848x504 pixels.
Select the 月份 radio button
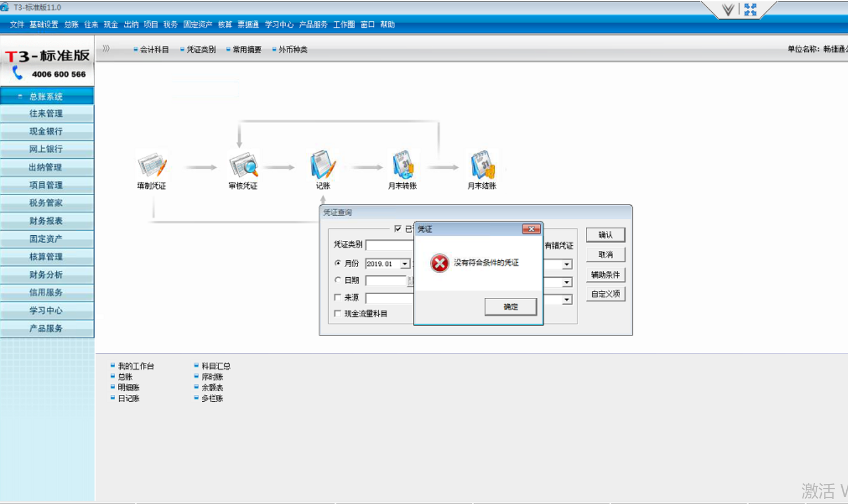(x=338, y=263)
